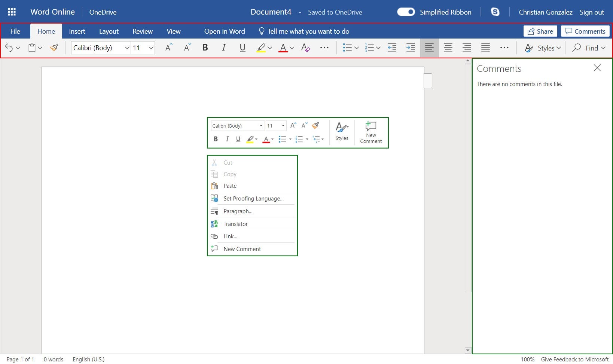Justify the paragraph alignment
This screenshot has width=613, height=364.
click(x=485, y=48)
